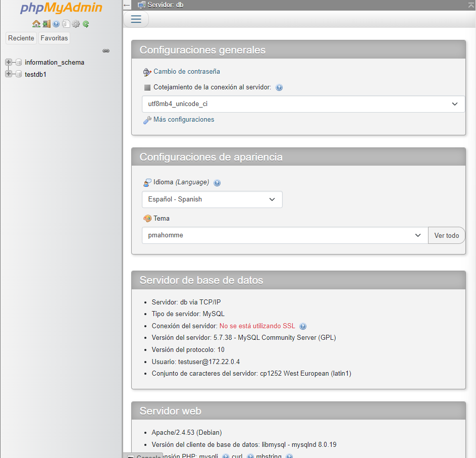Screen dimensions: 476x458
Task: Click the testdb1 database cylinder icon
Action: (x=19, y=74)
